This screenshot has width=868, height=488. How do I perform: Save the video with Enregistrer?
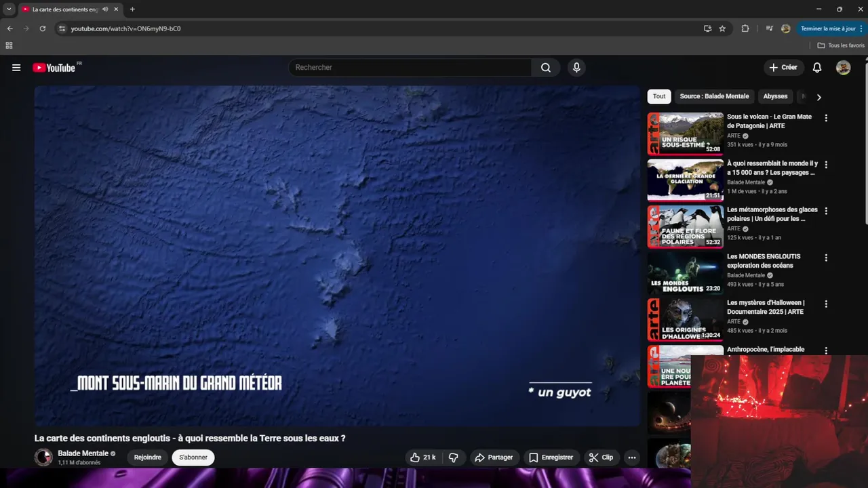(x=551, y=457)
